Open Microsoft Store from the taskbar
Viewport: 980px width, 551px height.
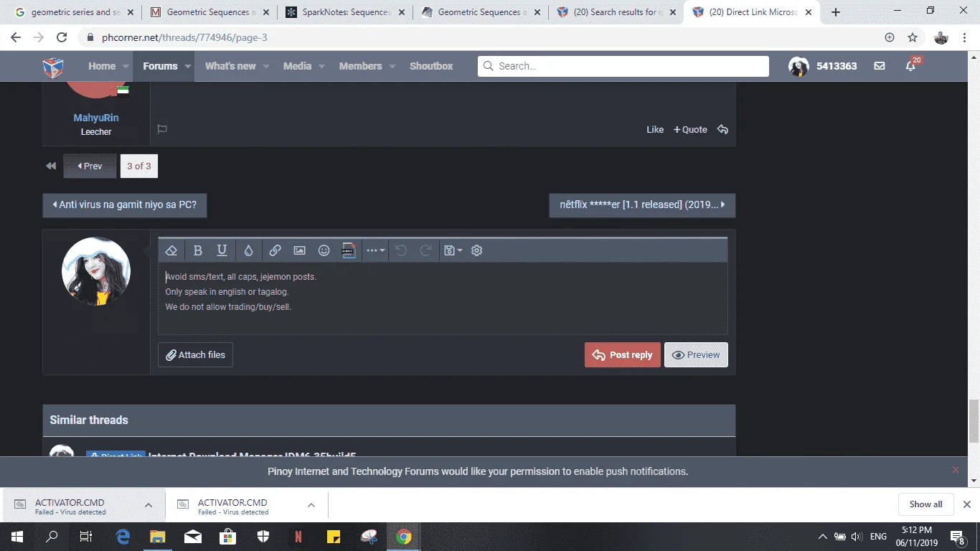point(228,537)
